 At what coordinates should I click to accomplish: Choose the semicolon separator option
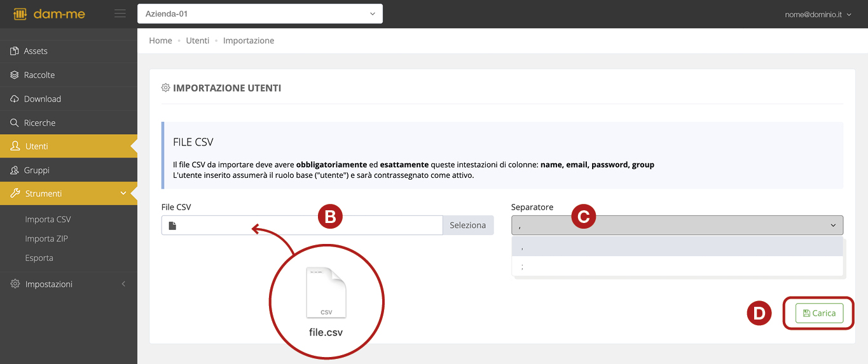pos(677,266)
